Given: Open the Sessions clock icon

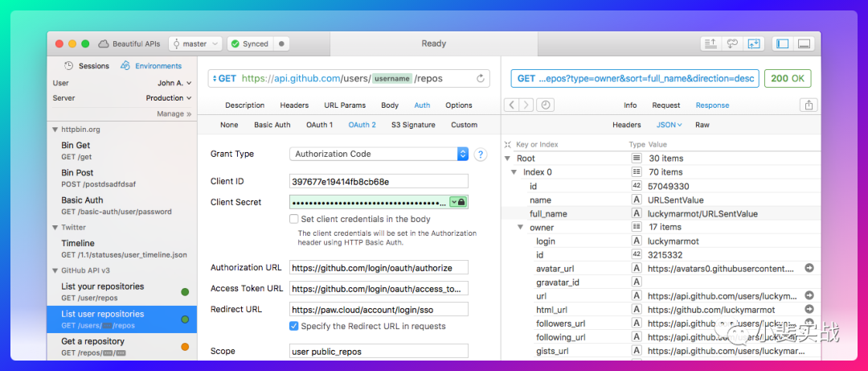Looking at the screenshot, I should [68, 65].
